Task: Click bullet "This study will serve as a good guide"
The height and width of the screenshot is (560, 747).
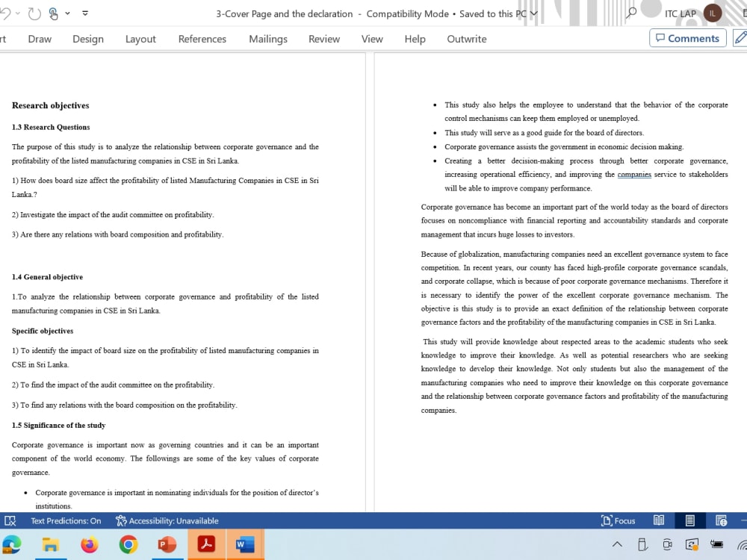Action: point(544,133)
